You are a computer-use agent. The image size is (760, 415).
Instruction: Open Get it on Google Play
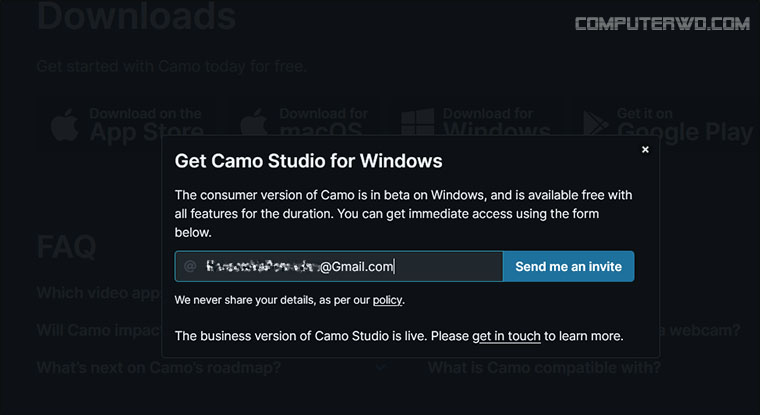pos(668,125)
